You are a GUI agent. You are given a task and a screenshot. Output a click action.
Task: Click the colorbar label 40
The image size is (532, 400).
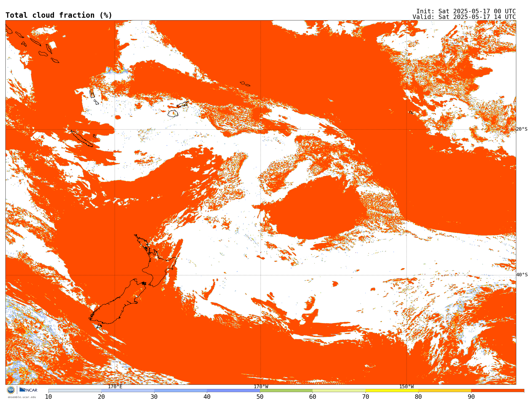coord(207,397)
